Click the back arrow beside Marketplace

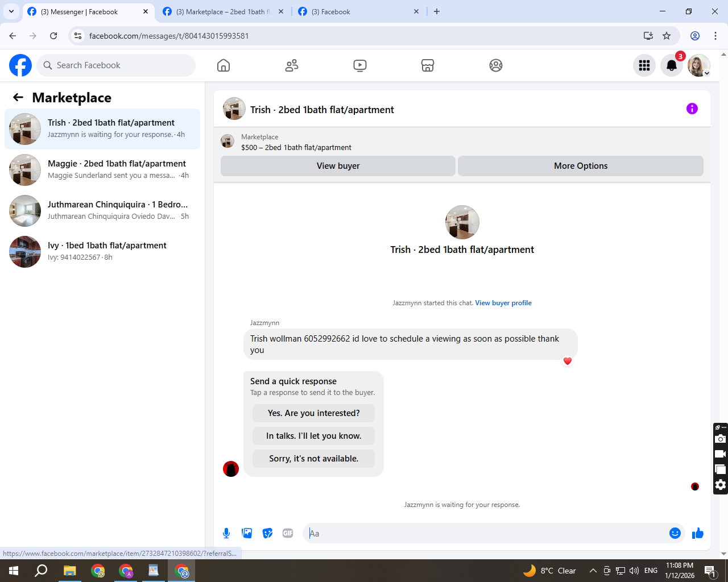pyautogui.click(x=18, y=97)
